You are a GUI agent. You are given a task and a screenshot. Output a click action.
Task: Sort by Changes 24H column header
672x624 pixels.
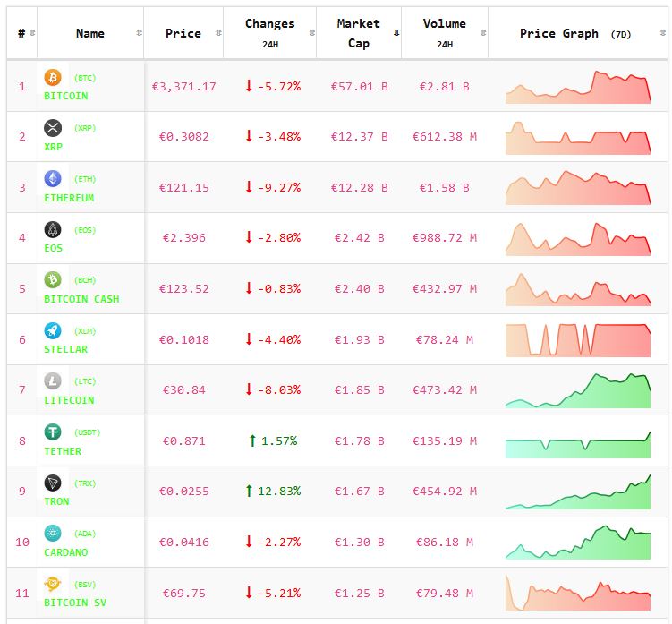click(270, 33)
